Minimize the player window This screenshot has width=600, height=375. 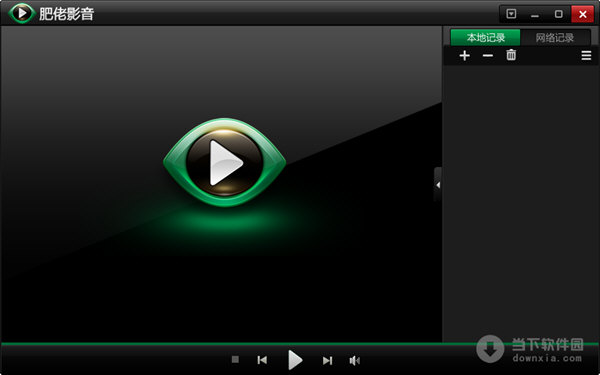[x=535, y=15]
